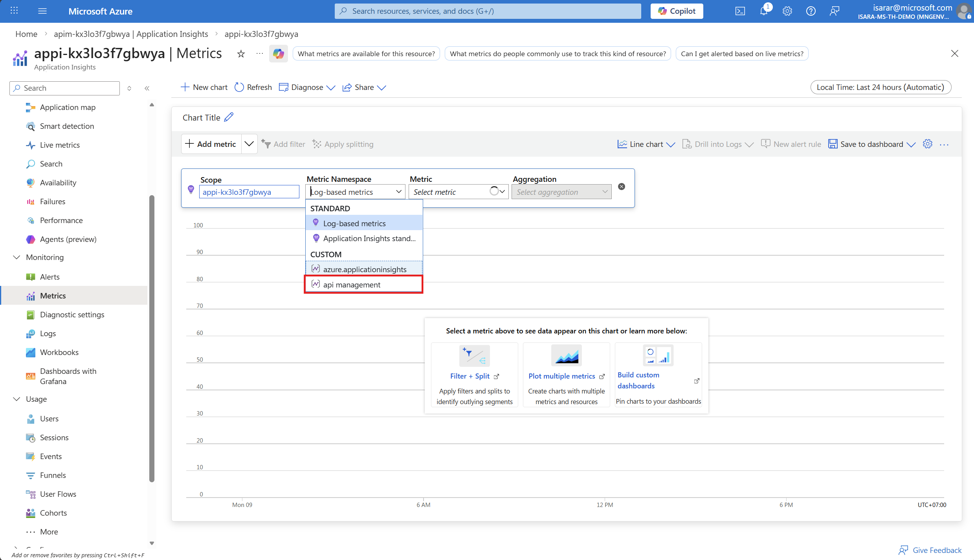
Task: Open the Select metric dropdown
Action: click(x=459, y=192)
